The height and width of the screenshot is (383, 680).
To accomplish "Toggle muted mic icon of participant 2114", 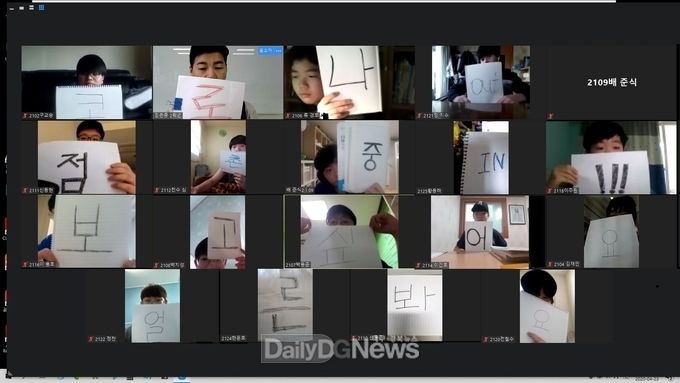I will coord(418,265).
